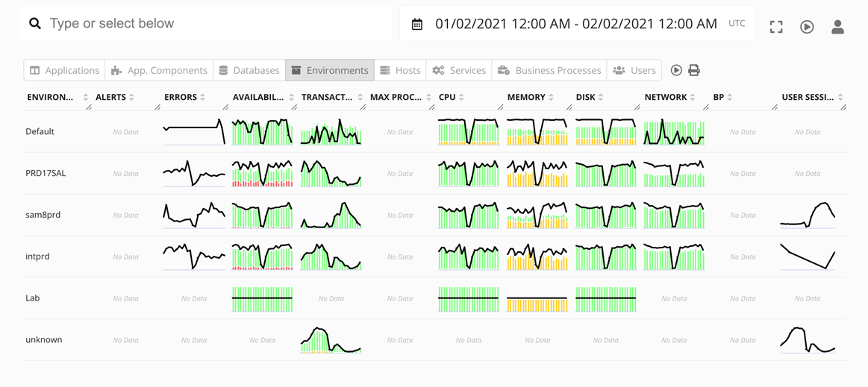Click the date range 01/02/2021 - 02/02/2021
The image size is (868, 387).
(x=575, y=24)
